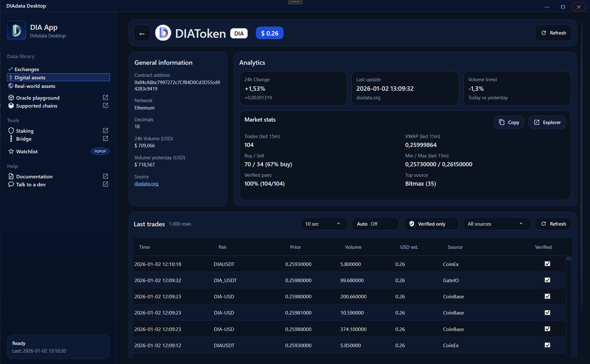Viewport: 590px width, 364px height.
Task: Open Real-world assets in sidebar
Action: pyautogui.click(x=35, y=86)
